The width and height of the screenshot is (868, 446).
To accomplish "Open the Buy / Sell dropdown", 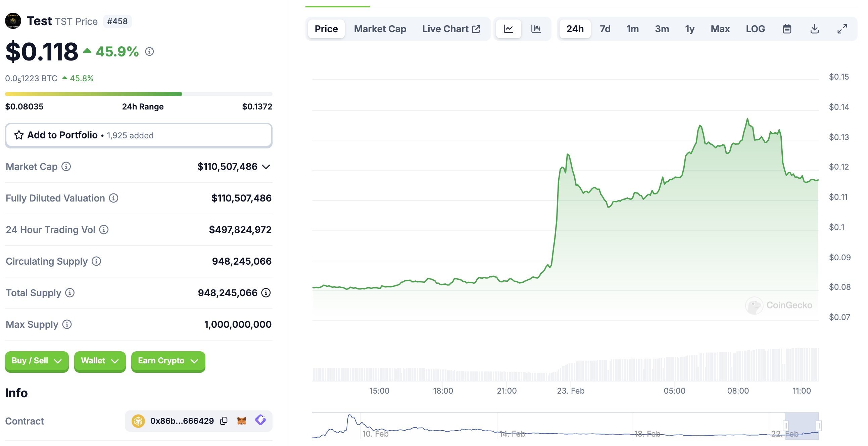I will 37,361.
